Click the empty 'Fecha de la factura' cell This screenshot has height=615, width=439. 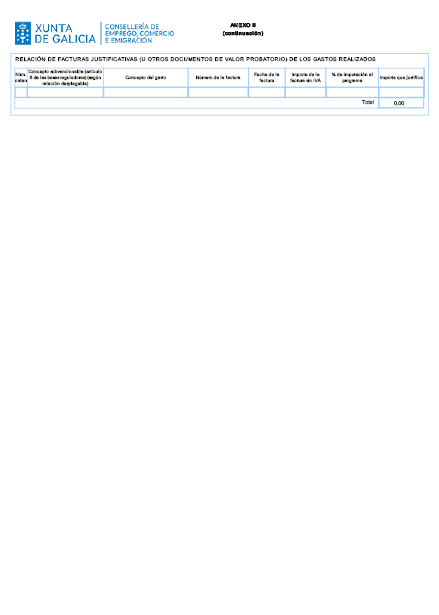click(267, 93)
